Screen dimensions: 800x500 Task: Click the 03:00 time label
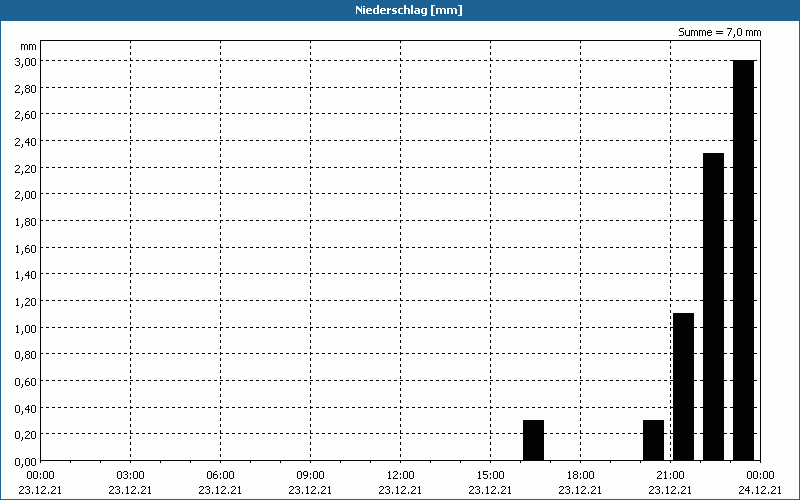click(x=130, y=475)
